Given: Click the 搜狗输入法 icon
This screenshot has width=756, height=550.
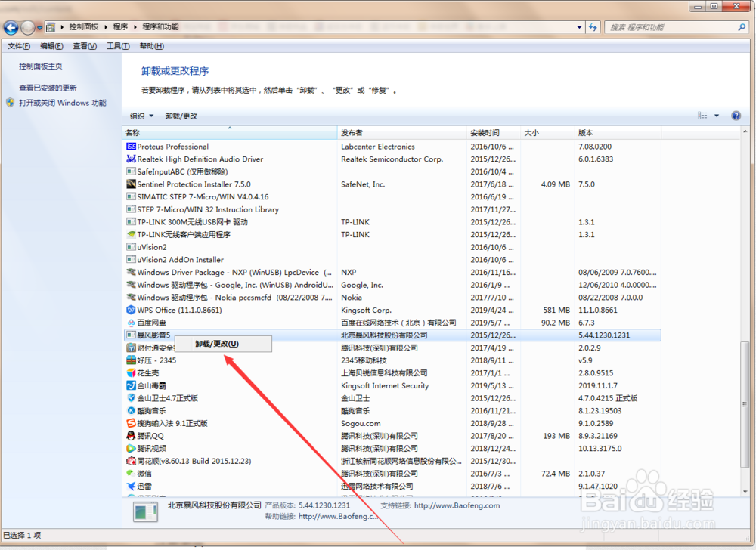Looking at the screenshot, I should click(131, 423).
